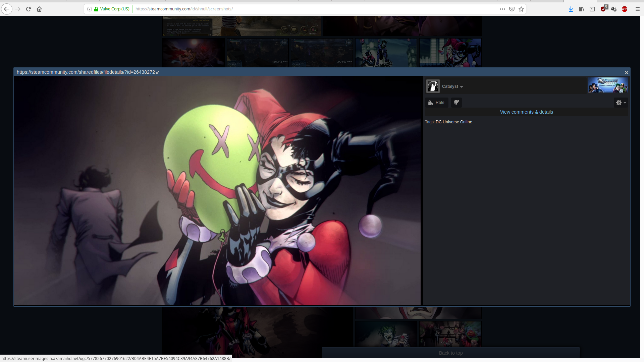Screen dimensions: 644x362
Task: Bookmark this page with the star
Action: pos(521,9)
